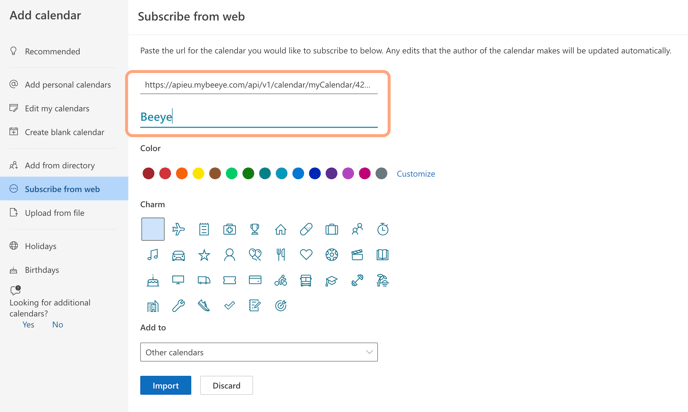Viewport: 688px width, 412px height.
Task: Choose the star charm icon
Action: click(204, 255)
